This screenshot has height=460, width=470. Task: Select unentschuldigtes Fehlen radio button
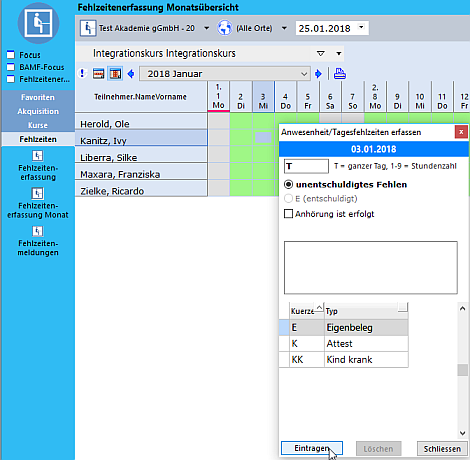[288, 184]
